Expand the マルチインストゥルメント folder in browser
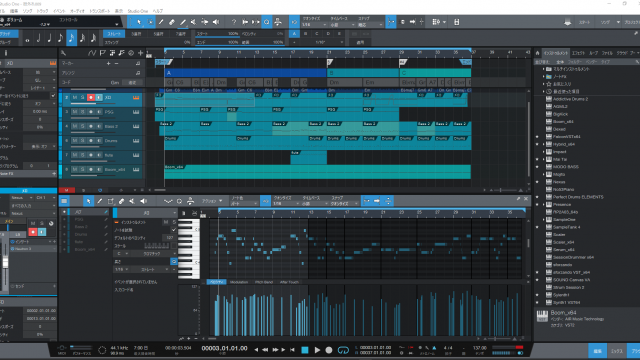 coord(543,69)
